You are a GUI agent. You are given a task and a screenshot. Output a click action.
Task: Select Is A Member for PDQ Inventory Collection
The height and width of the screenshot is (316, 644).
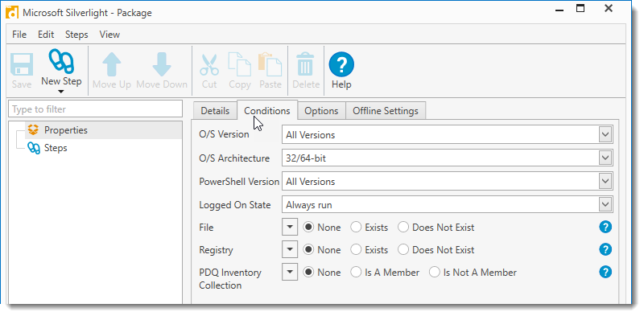(x=356, y=273)
